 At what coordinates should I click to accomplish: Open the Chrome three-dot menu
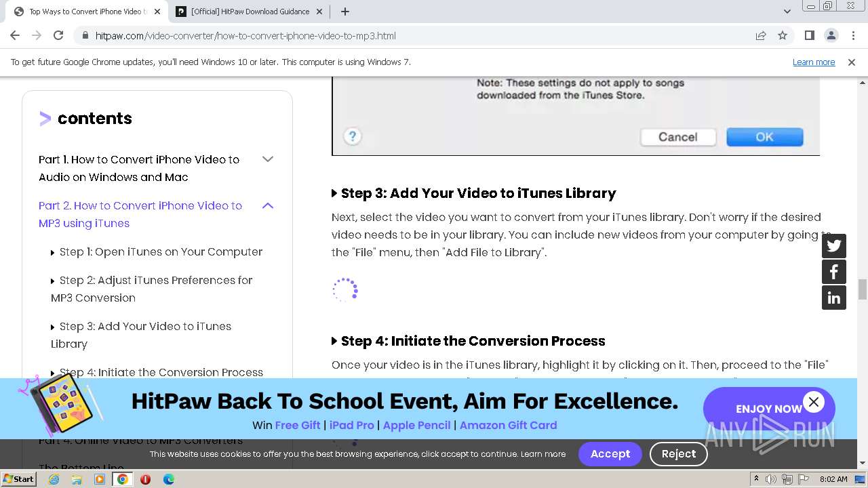852,35
